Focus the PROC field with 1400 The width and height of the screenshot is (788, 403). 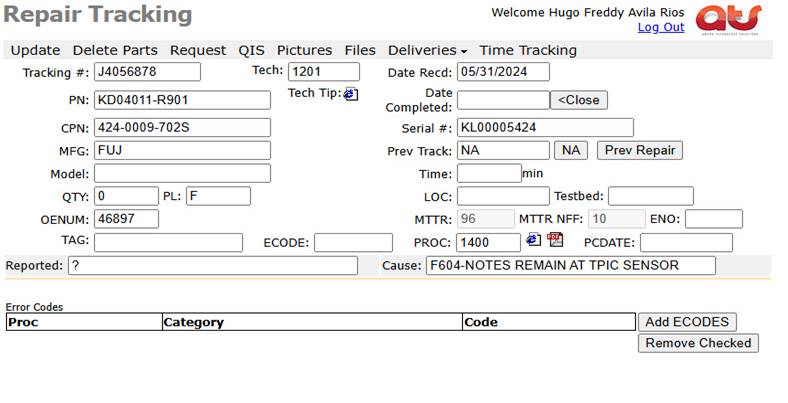coord(488,243)
